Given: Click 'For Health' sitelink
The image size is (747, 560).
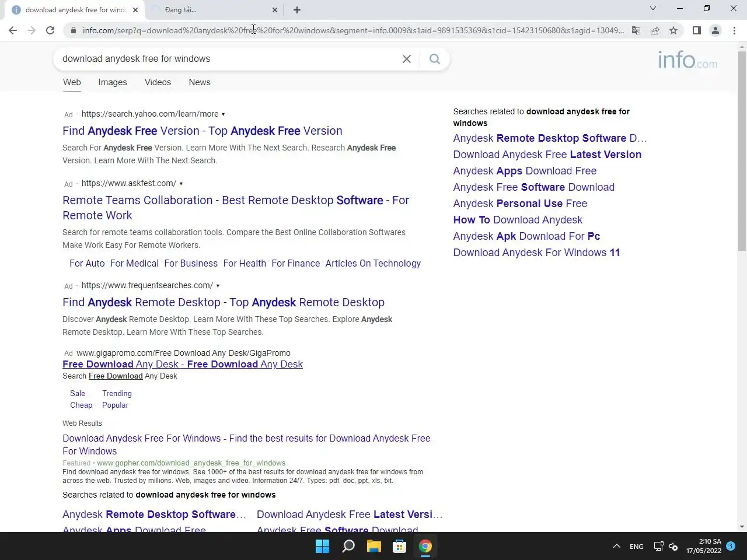Looking at the screenshot, I should (x=245, y=264).
